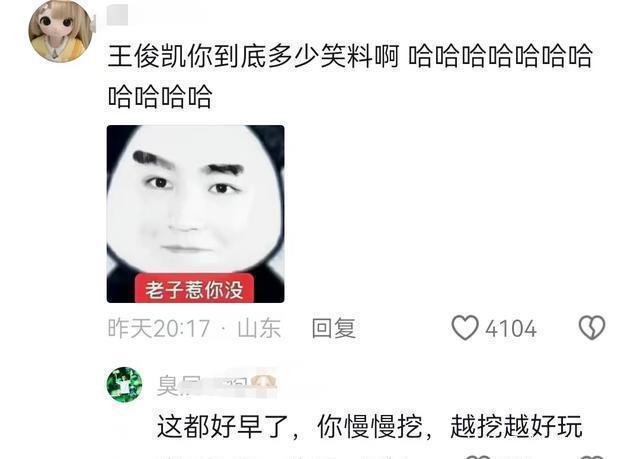Select the reply text 这都好早了，你慢慢挖
Image resolution: width=640 pixels, height=459 pixels.
[290, 427]
